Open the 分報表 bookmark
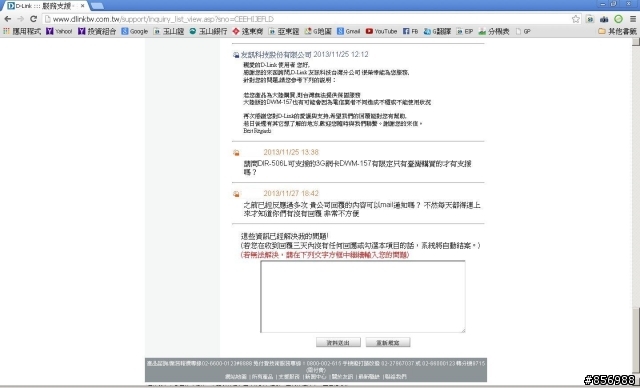The height and width of the screenshot is (388, 640). pyautogui.click(x=494, y=31)
